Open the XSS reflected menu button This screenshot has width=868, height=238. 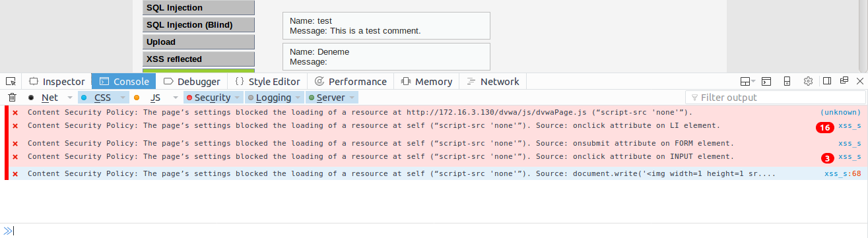pyautogui.click(x=199, y=59)
